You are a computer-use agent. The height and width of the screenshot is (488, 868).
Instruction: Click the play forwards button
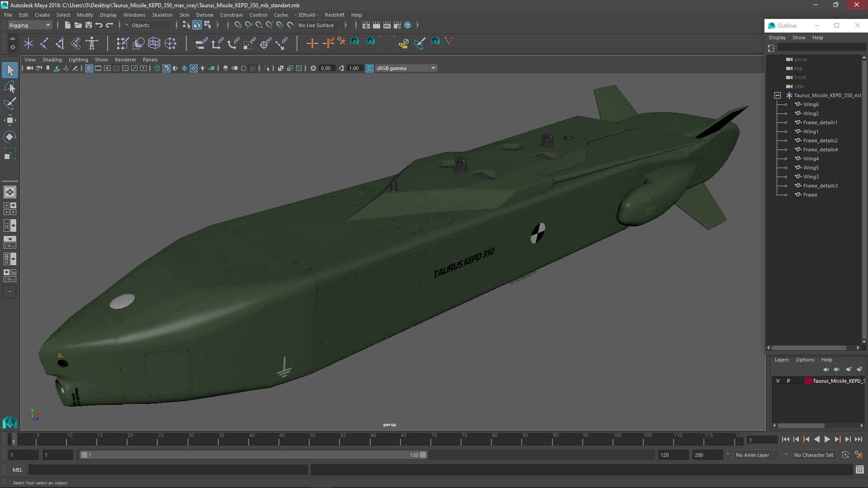click(827, 439)
